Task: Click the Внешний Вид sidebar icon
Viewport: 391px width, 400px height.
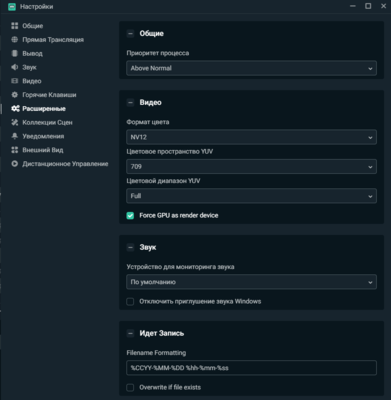Action: click(x=15, y=150)
